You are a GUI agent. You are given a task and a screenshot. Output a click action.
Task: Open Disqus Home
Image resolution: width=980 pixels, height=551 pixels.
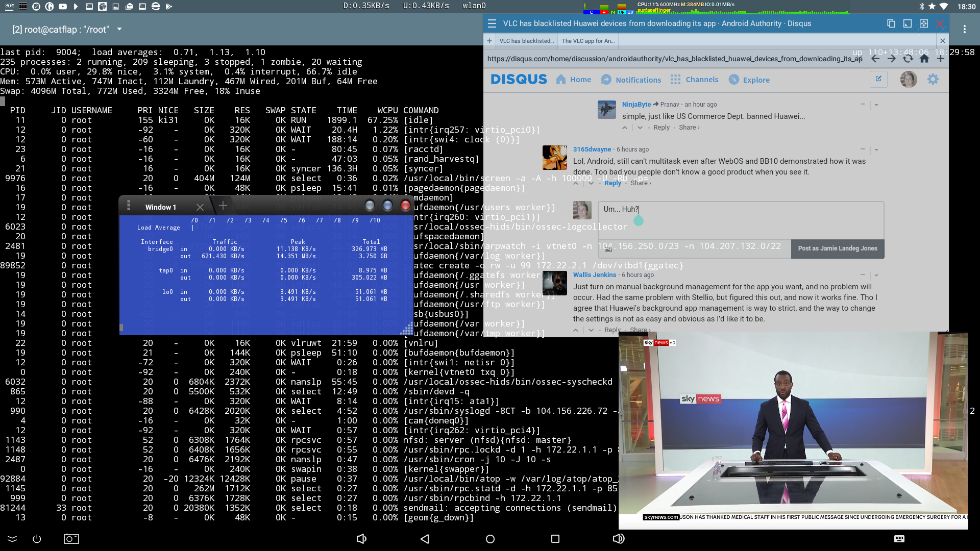[574, 80]
